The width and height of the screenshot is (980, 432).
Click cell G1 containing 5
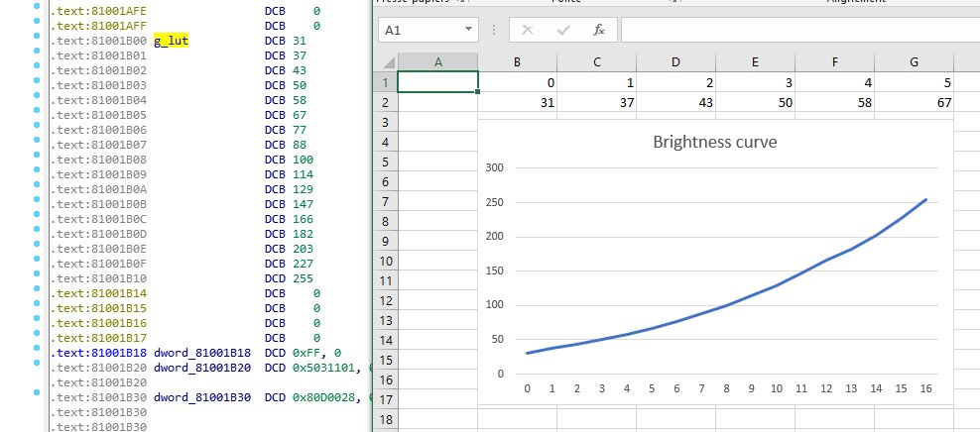914,82
